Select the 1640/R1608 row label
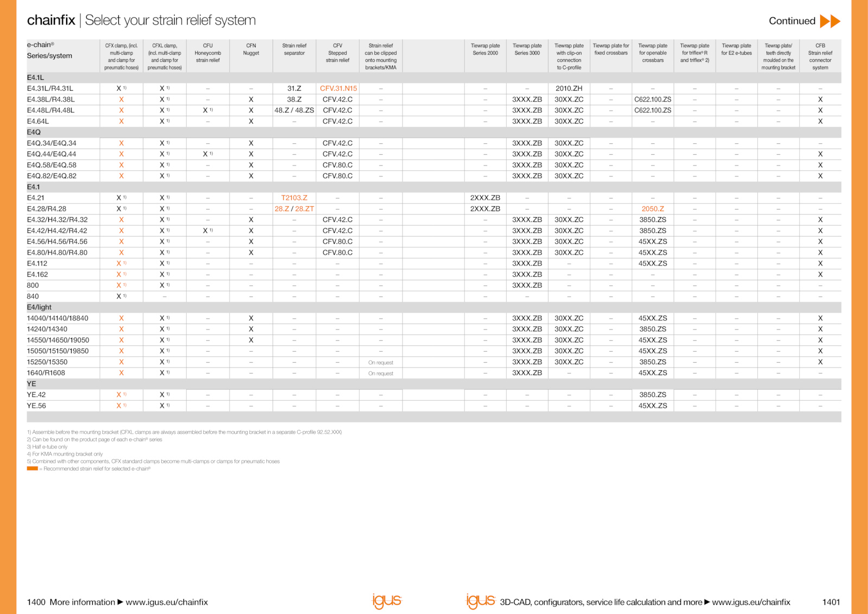This screenshot has width=868, height=614. [46, 373]
